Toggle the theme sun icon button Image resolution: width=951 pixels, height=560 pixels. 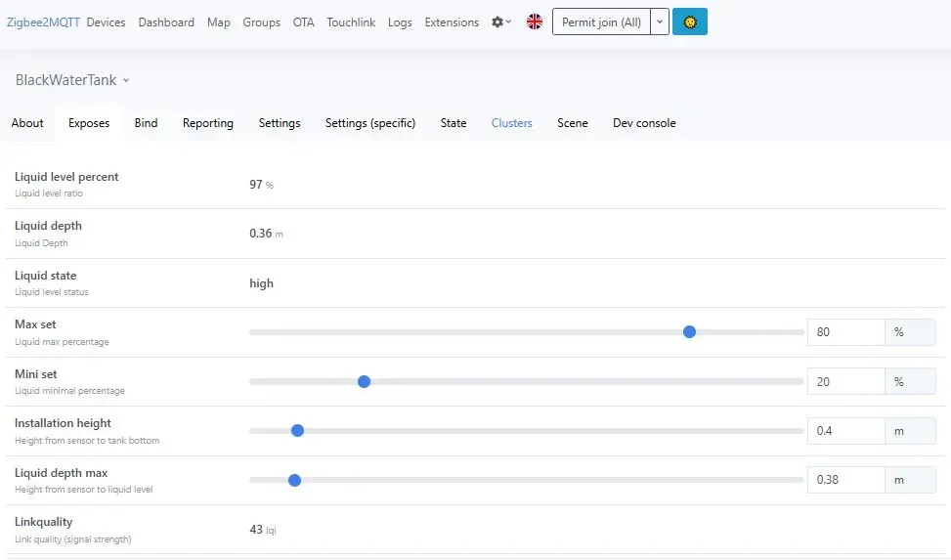point(690,22)
